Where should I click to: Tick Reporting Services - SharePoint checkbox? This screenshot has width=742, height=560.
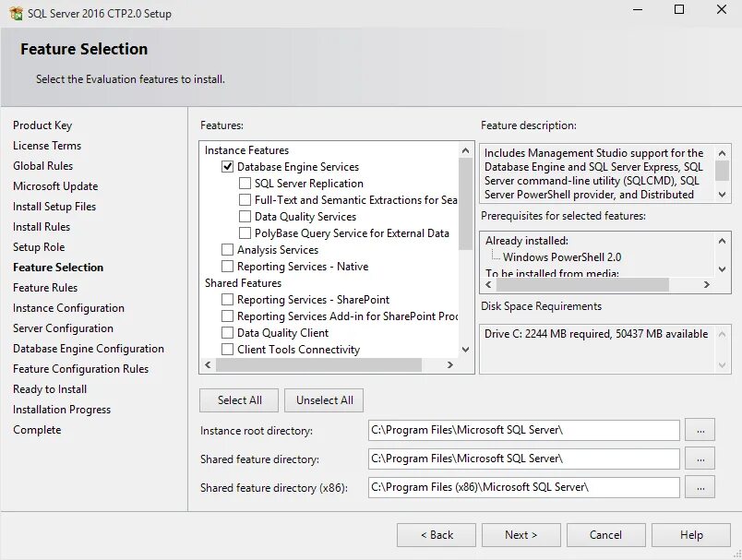[227, 300]
